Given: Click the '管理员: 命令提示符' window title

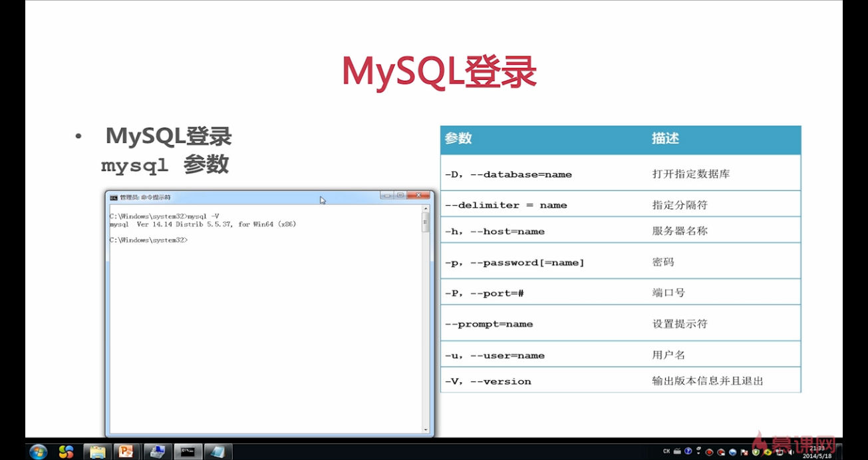Looking at the screenshot, I should (x=145, y=198).
